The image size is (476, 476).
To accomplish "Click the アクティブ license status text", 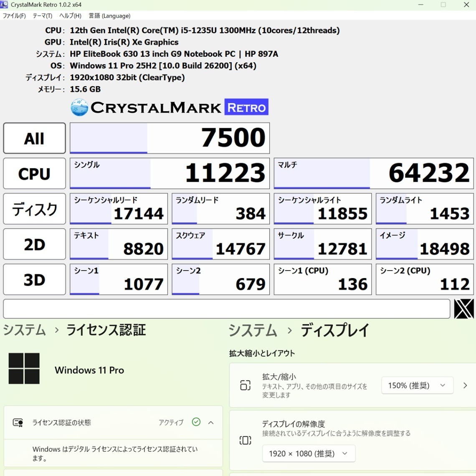I will tap(171, 423).
